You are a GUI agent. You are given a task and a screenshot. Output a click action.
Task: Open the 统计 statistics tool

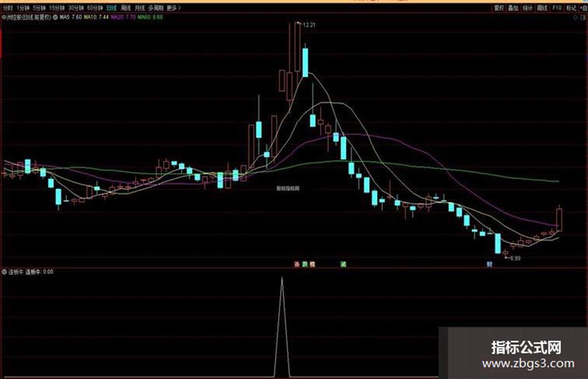pos(528,8)
